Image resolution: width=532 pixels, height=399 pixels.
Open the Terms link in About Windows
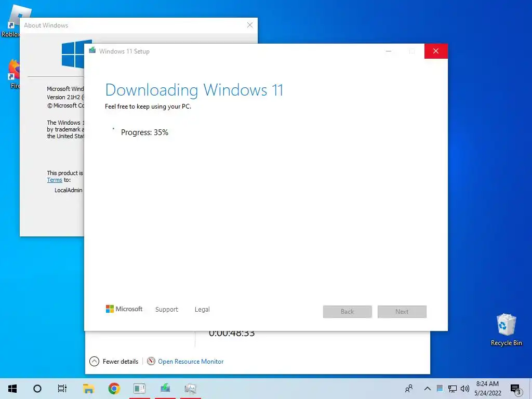(55, 180)
